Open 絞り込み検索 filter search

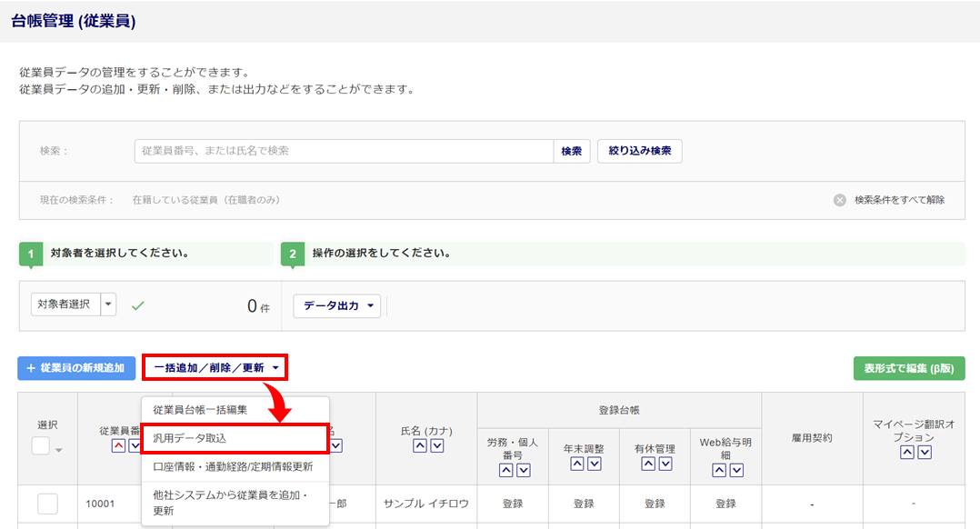tap(640, 151)
